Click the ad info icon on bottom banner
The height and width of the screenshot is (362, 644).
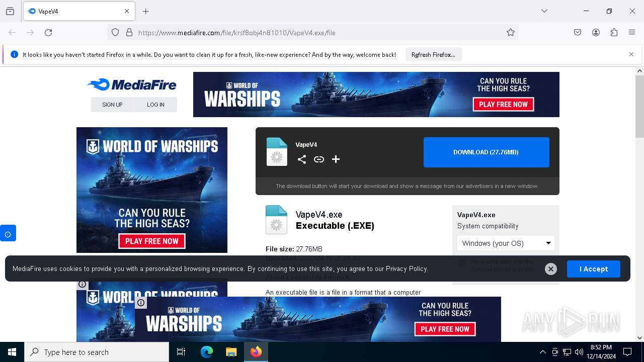[141, 303]
